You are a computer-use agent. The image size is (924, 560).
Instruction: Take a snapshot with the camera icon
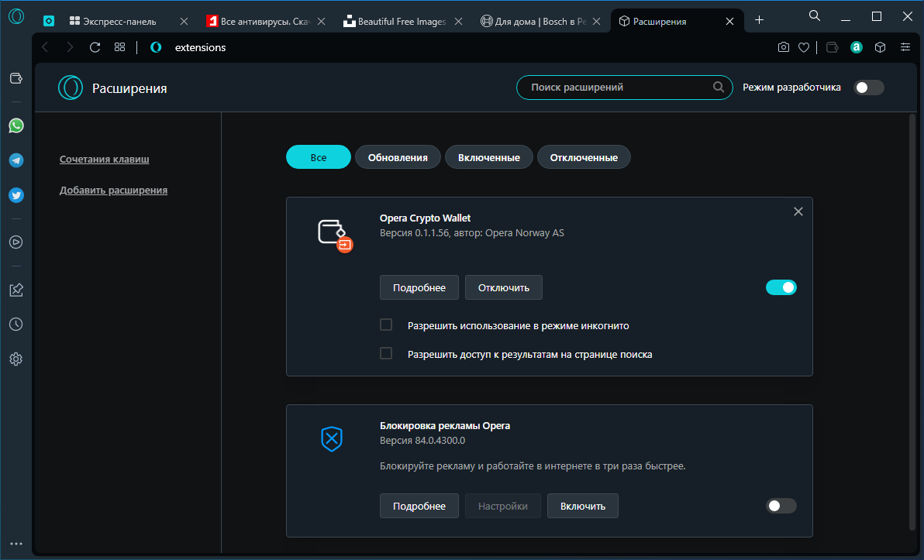[783, 47]
